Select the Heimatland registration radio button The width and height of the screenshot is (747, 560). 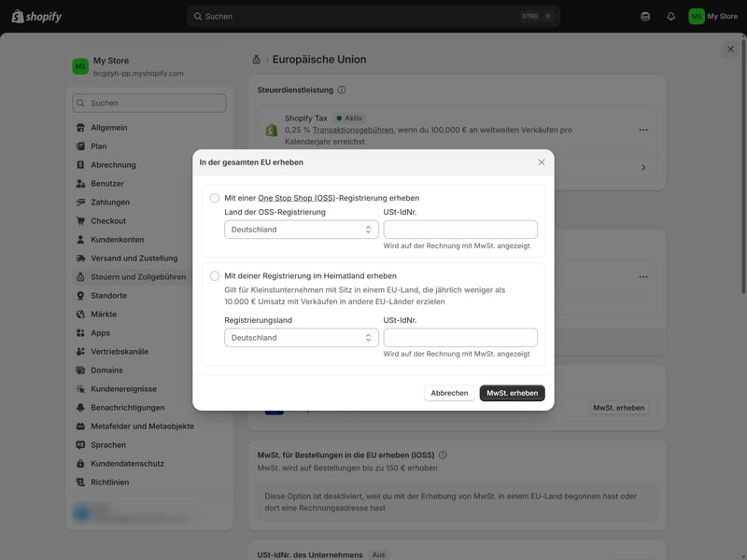pyautogui.click(x=215, y=276)
